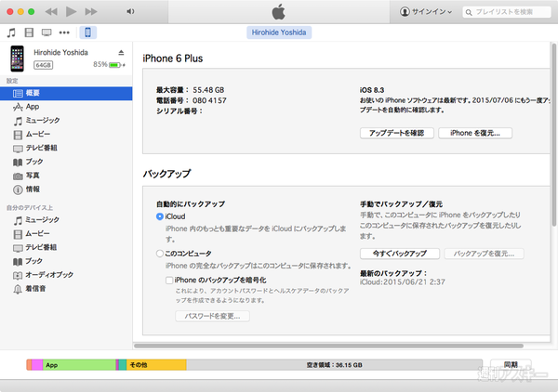This screenshot has width=558, height=392.
Task: Show more media types (three dots)
Action: pos(64,33)
